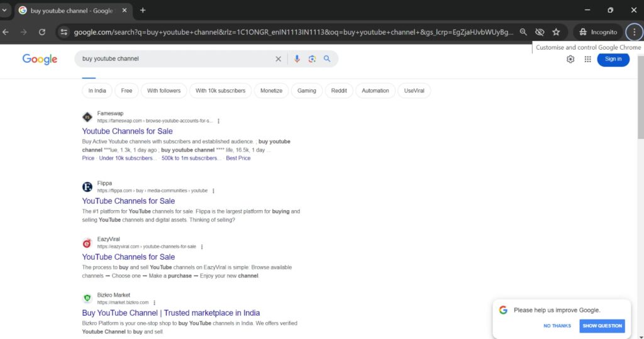Open more options for Fameswap result
The image size is (644, 339).
(218, 121)
